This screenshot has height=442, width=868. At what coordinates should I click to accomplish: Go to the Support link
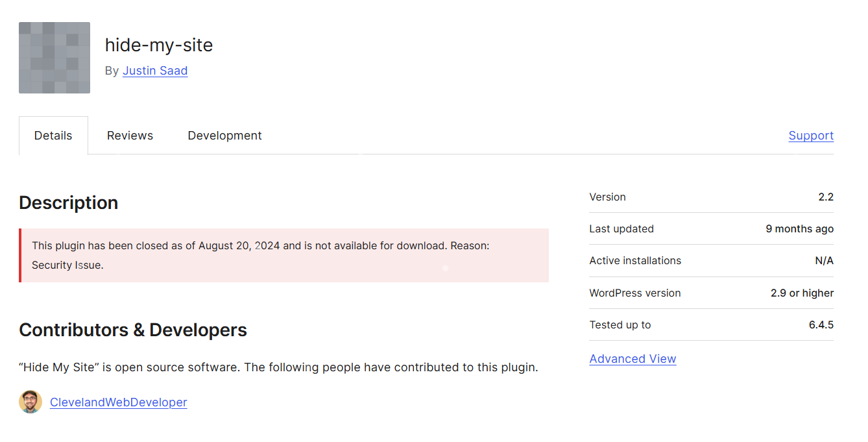[x=811, y=136]
